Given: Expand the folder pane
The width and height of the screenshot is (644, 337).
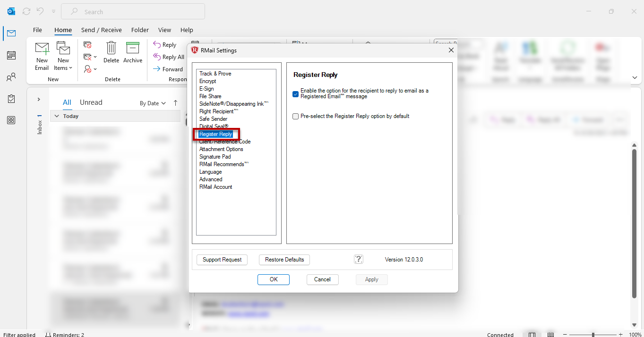Looking at the screenshot, I should pos(39,99).
